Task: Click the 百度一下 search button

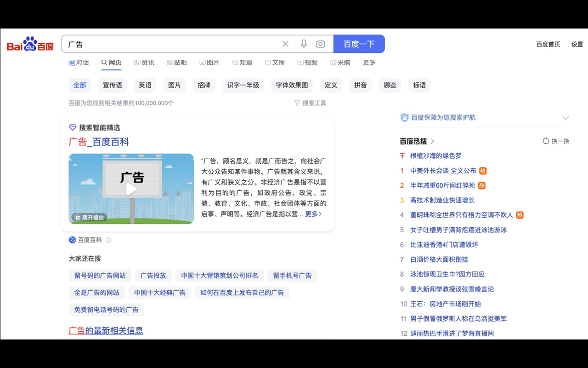Action: [x=359, y=43]
